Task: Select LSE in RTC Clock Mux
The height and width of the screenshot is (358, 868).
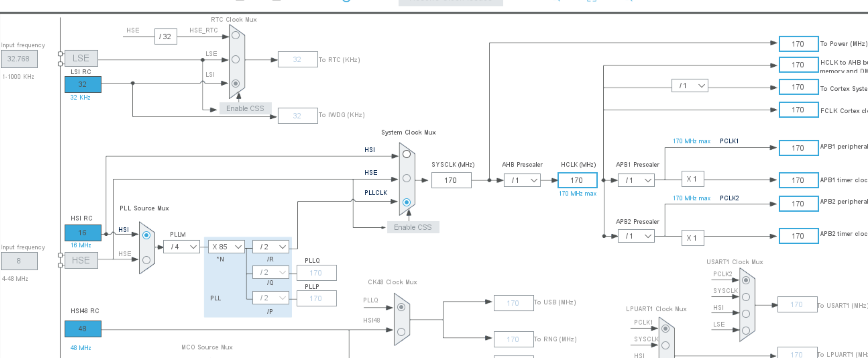Action: (235, 59)
